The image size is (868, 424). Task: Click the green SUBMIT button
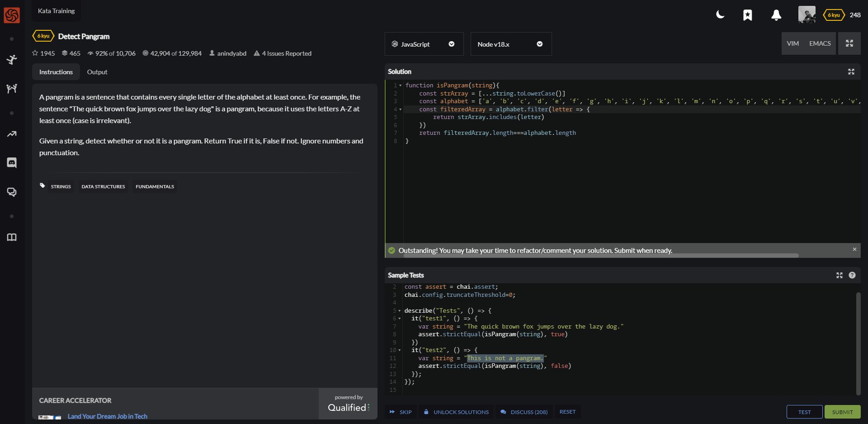(842, 412)
